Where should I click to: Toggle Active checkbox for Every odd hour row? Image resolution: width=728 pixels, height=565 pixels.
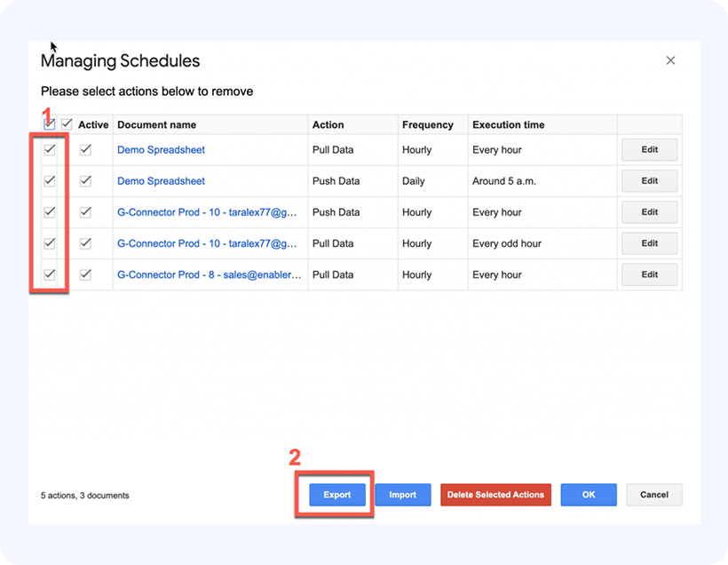click(85, 243)
